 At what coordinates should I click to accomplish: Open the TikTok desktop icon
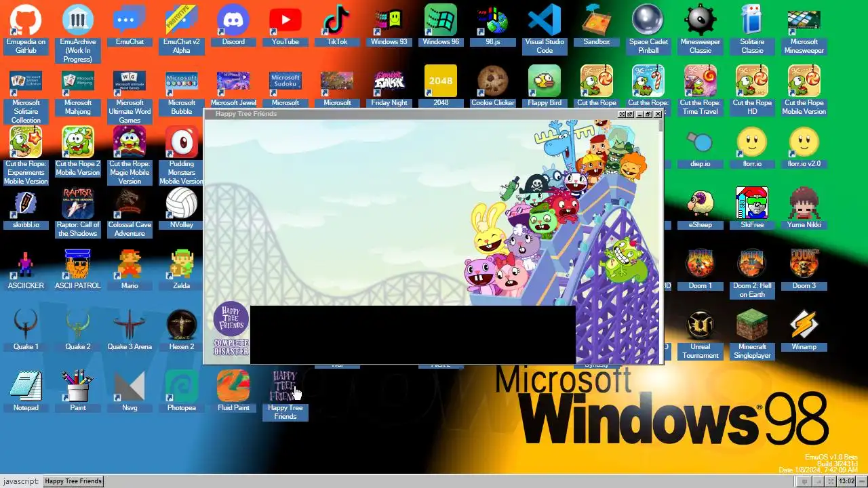337,21
